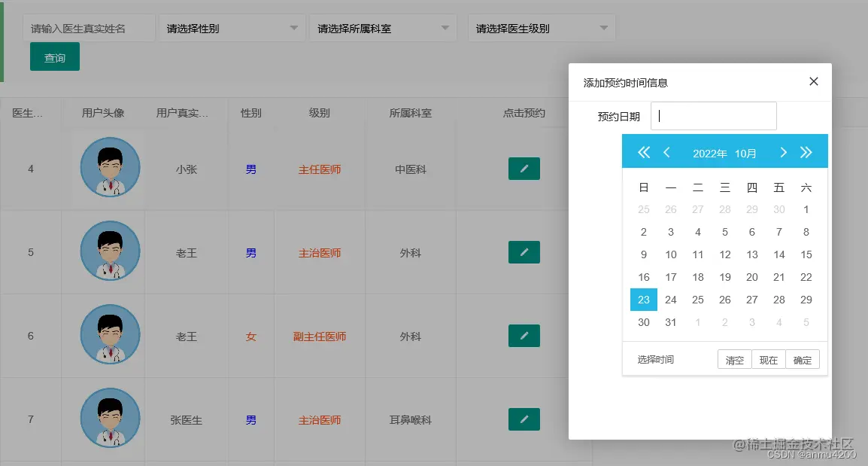Select October 30 in the calendar
Screen dimensions: 868x466
(643, 322)
